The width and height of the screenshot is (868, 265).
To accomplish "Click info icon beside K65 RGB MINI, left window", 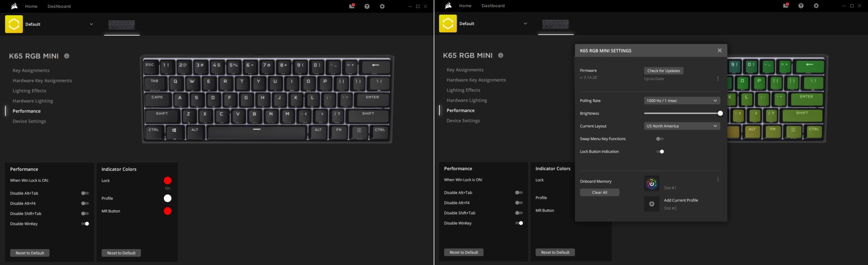I will point(67,56).
